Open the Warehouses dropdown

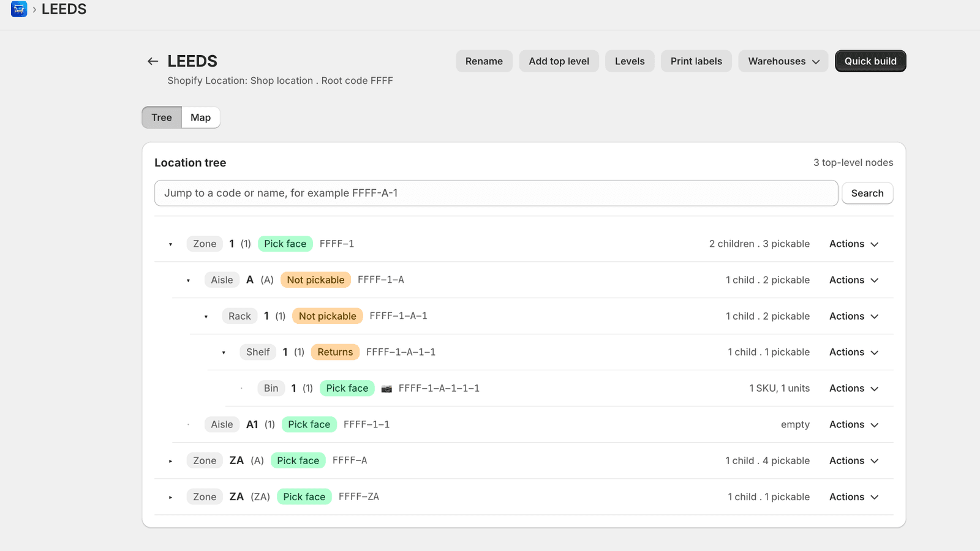783,61
